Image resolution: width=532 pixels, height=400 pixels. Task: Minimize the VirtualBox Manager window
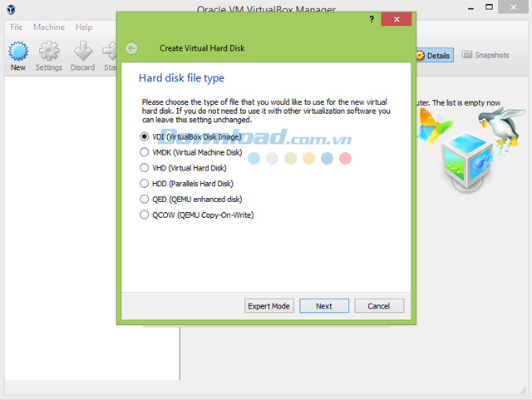pos(470,8)
